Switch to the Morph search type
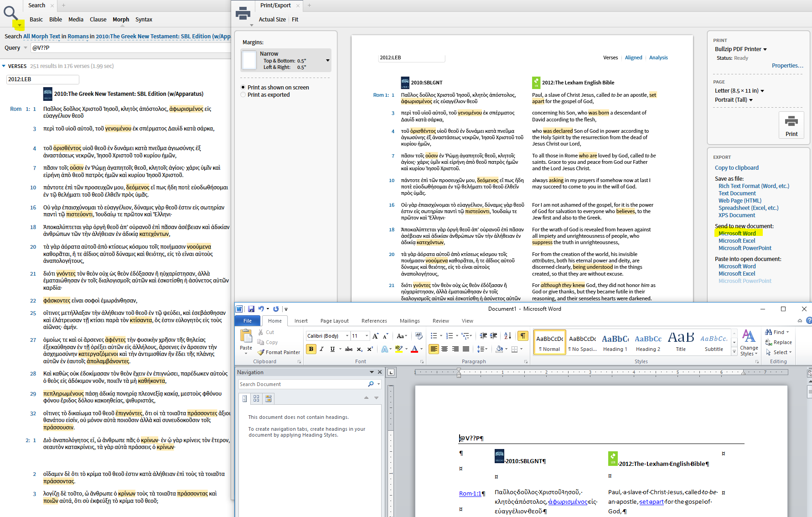This screenshot has width=812, height=517. tap(121, 19)
